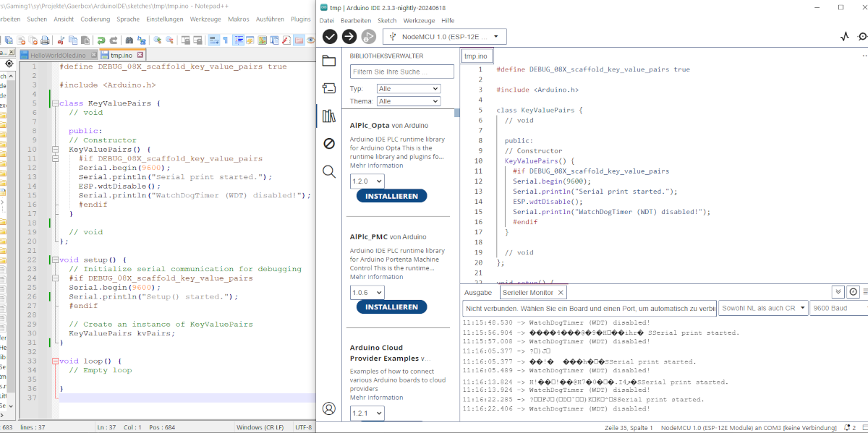Open Find with binoculars icon in Notepad++
Viewport: 868px width, 433px height.
[x=129, y=40]
